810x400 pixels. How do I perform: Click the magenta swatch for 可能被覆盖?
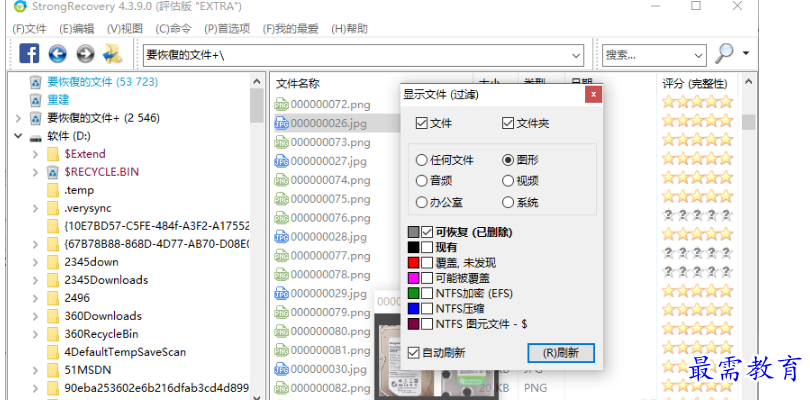413,278
